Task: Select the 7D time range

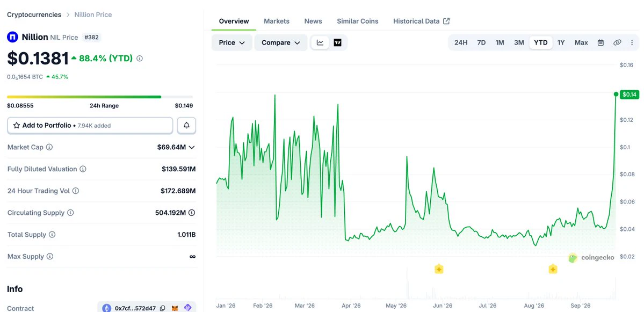Action: click(x=481, y=43)
